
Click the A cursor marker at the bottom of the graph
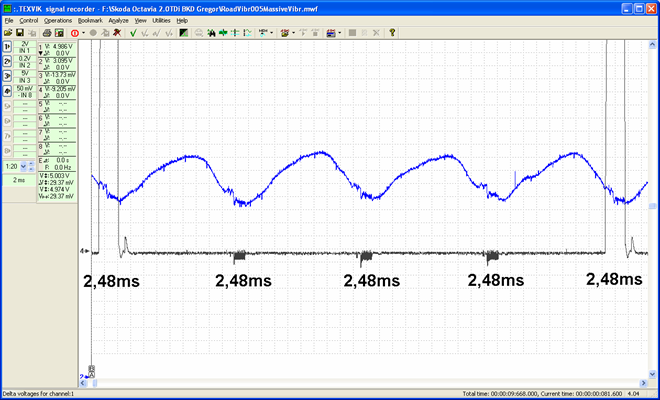coord(92,374)
